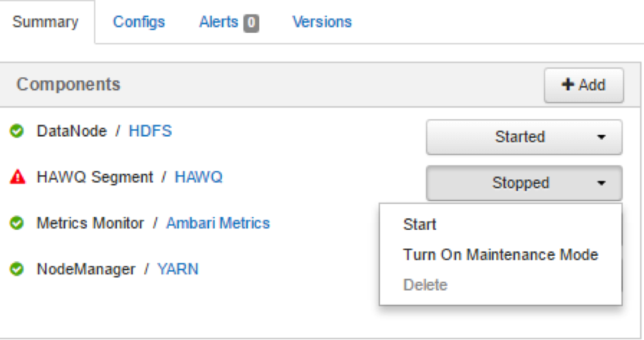
Task: Click the green check icon beside NodeManager
Action: (x=17, y=270)
